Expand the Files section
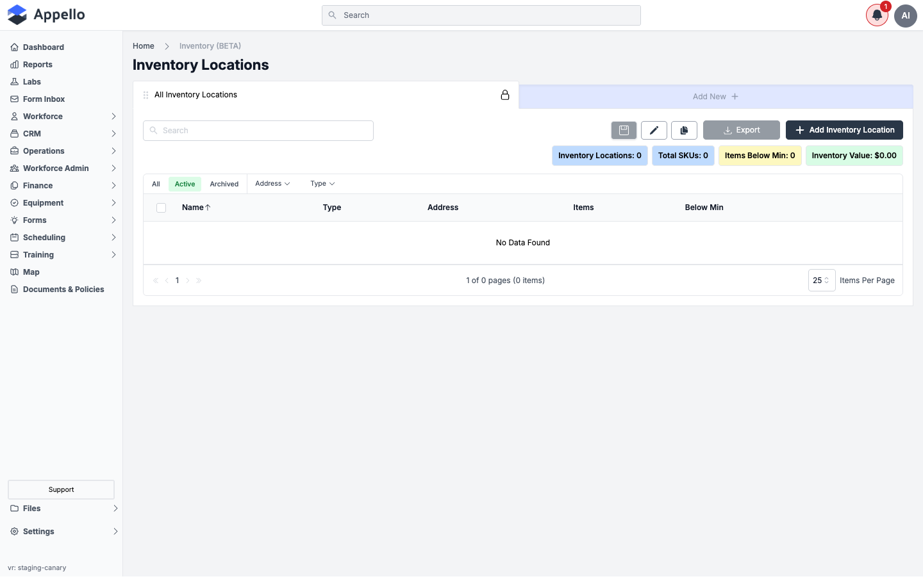 (x=115, y=509)
